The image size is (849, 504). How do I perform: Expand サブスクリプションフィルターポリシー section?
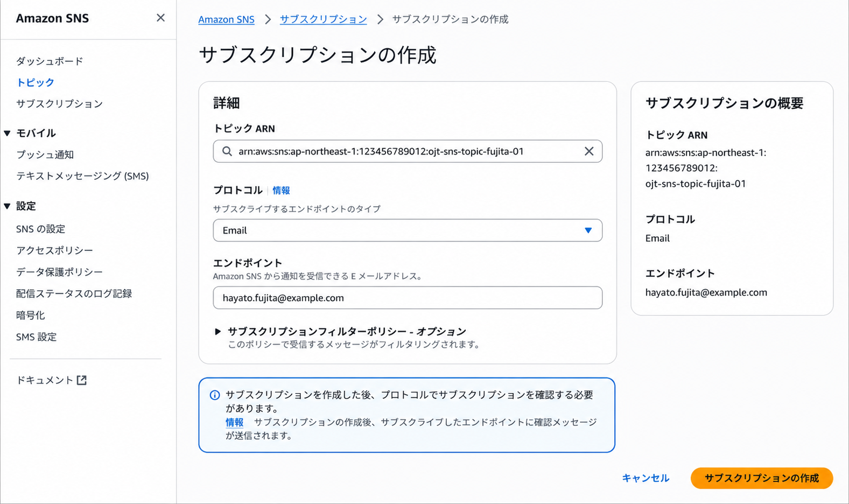pyautogui.click(x=217, y=332)
